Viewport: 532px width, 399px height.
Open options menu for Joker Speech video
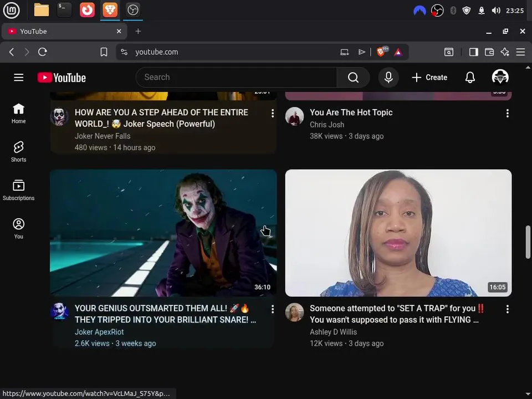pos(273,113)
